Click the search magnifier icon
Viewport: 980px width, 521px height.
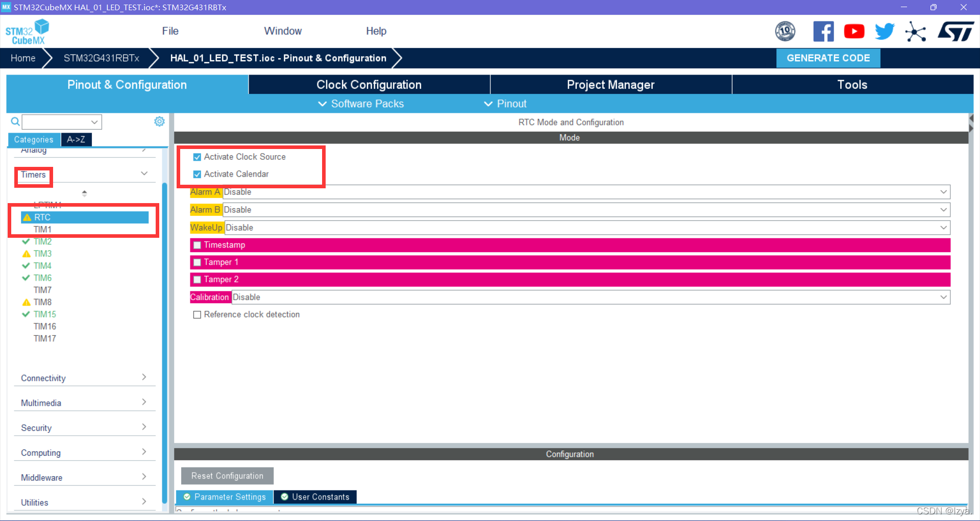(x=15, y=121)
